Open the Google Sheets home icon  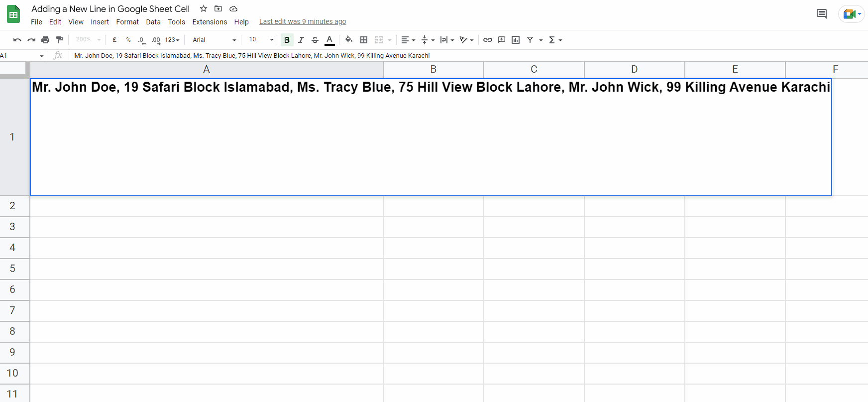coord(13,14)
